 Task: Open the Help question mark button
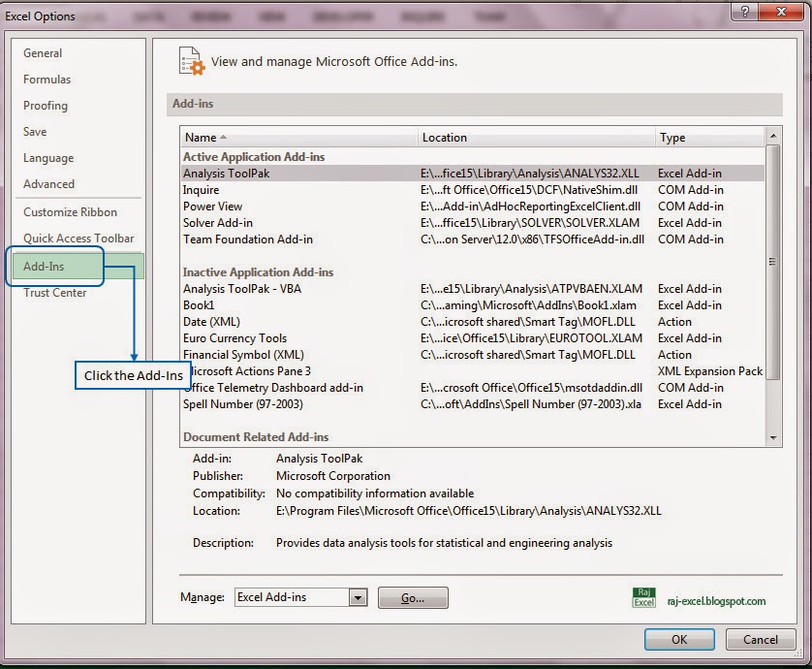[x=745, y=12]
